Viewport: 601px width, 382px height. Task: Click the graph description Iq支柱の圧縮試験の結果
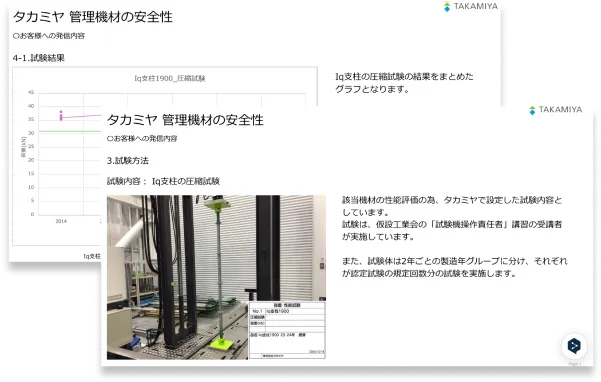point(404,83)
